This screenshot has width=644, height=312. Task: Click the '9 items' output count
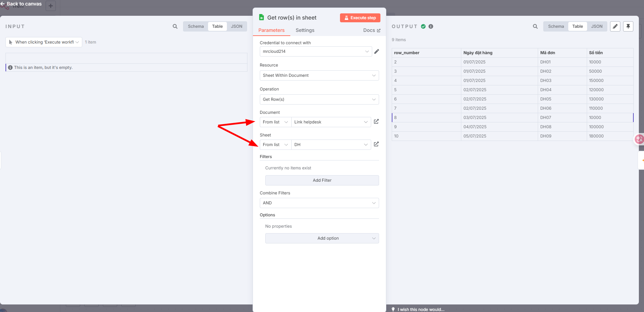tap(399, 40)
